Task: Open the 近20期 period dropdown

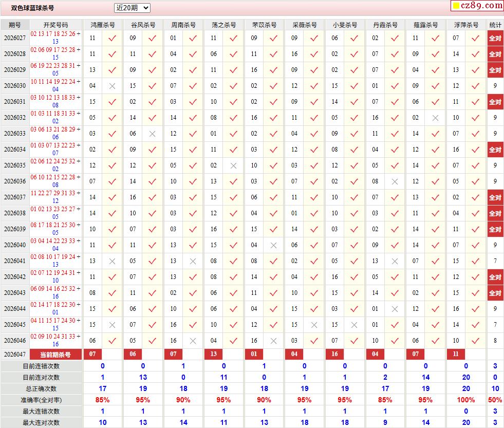Action: (x=132, y=8)
